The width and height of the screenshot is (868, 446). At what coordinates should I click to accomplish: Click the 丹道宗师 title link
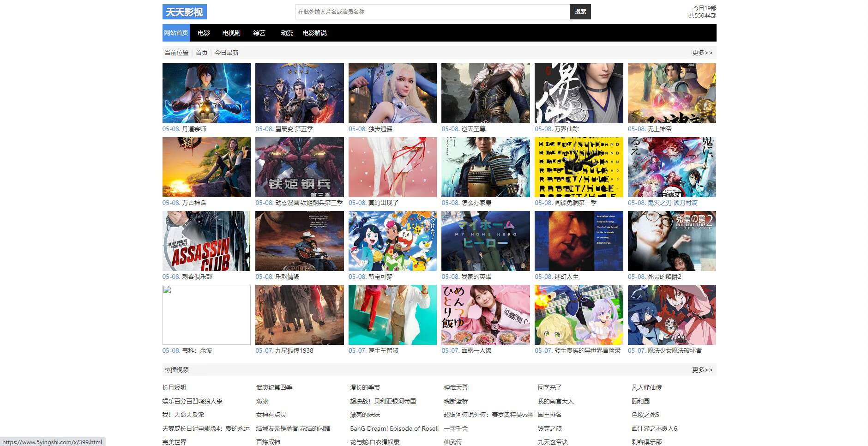[194, 129]
